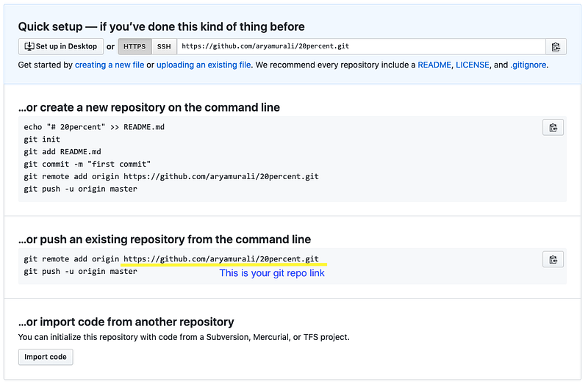Click the echo "# 20percent" >> README.md line
Screen dimensions: 588x387
[94, 127]
